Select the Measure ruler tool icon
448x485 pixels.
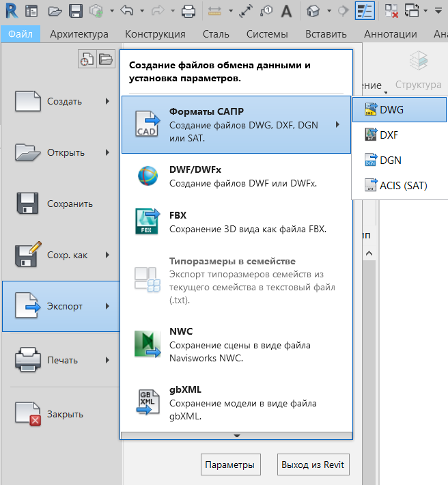pyautogui.click(x=215, y=12)
